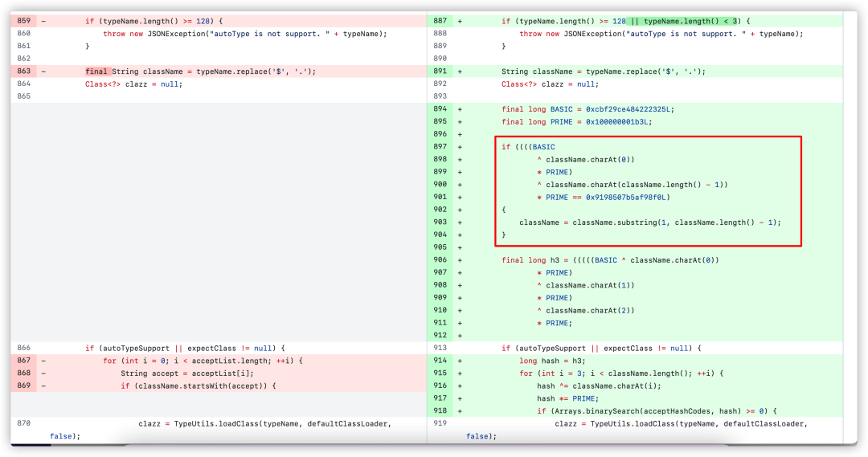Click line number 866 in the old file
The width and height of the screenshot is (868, 457).
pos(24,348)
